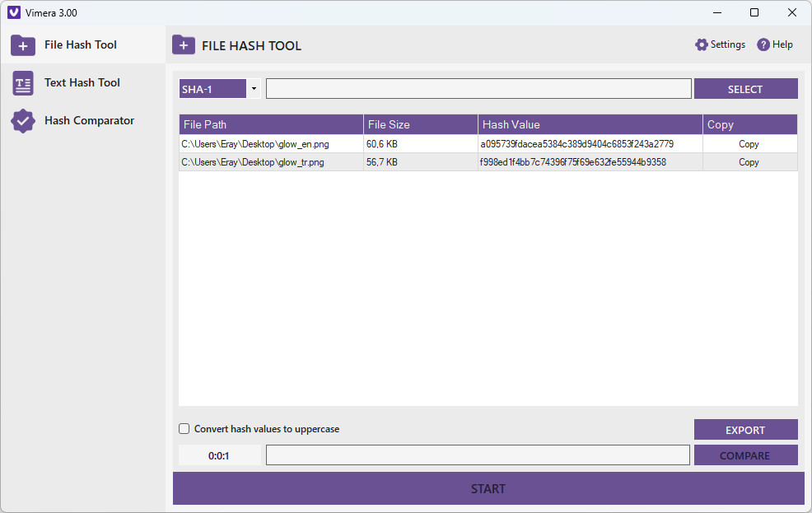Viewport: 812px width, 513px height.
Task: Click the COMPARE button
Action: tap(746, 455)
